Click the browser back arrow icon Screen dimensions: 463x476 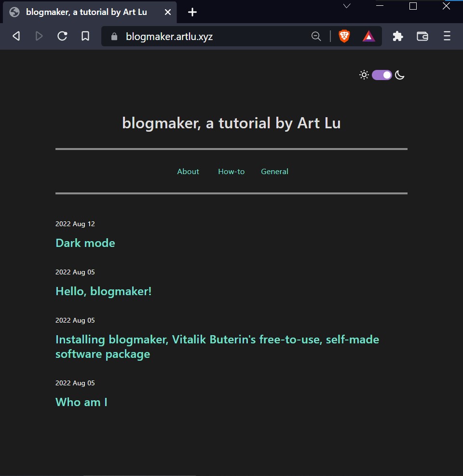click(16, 36)
